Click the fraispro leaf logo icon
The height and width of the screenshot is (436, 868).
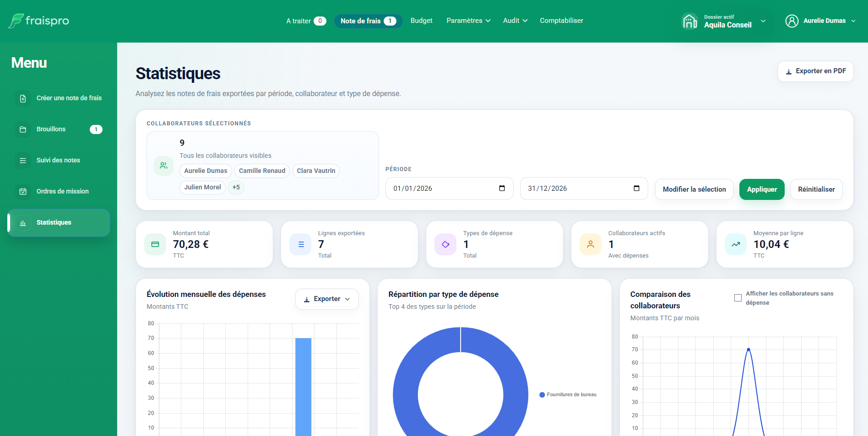[x=16, y=21]
